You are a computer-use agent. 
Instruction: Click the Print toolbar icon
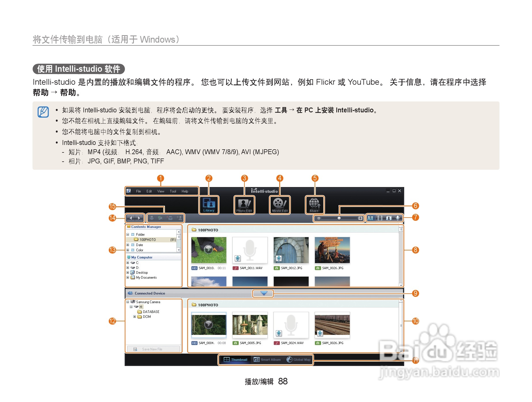(152, 218)
